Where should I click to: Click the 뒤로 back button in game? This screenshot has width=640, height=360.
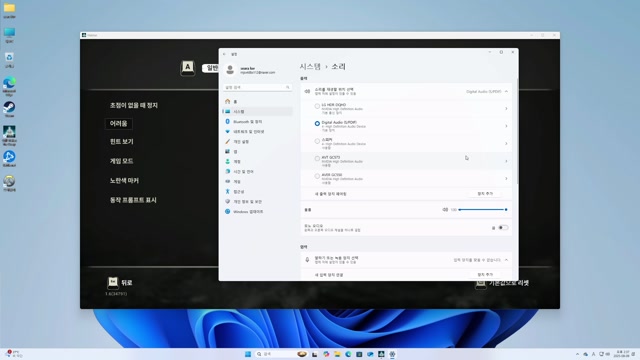(x=120, y=282)
